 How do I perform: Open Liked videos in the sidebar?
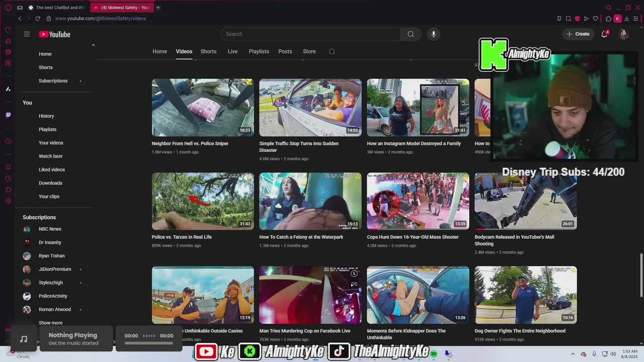click(x=52, y=169)
